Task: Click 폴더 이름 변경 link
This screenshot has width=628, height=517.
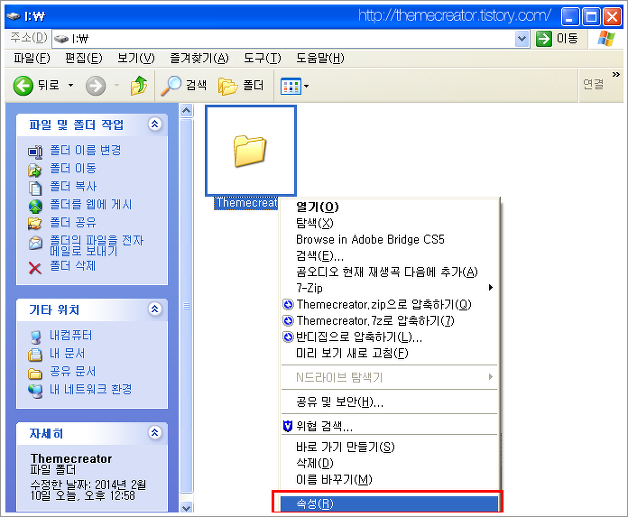Action: pos(85,150)
